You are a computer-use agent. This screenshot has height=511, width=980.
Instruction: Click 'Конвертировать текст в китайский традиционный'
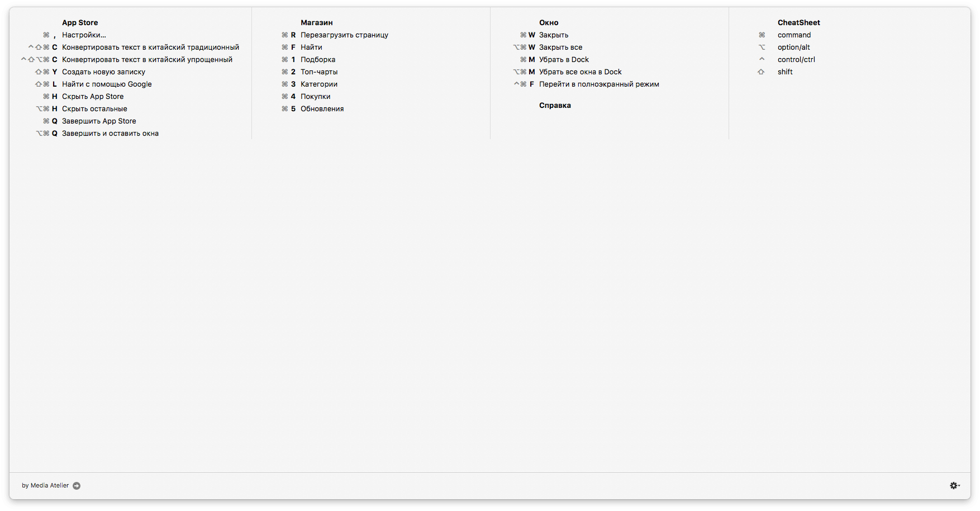[x=150, y=47]
